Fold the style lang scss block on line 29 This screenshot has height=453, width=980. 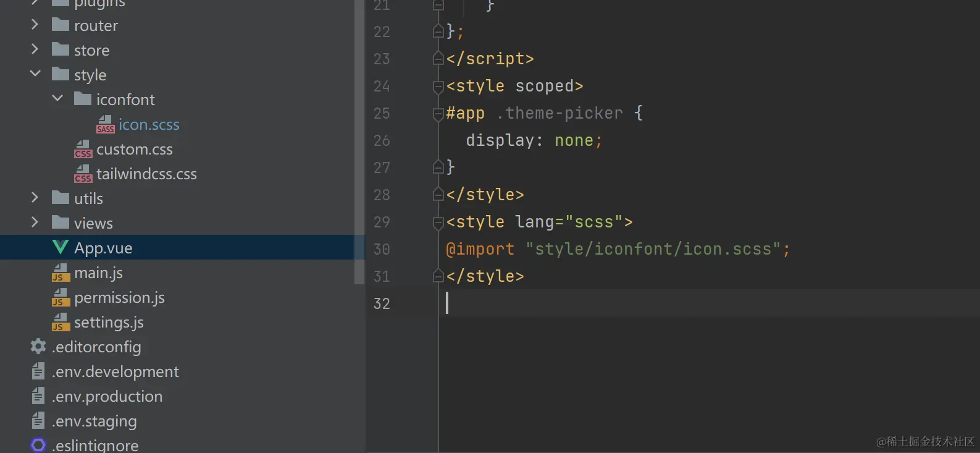[x=438, y=222]
